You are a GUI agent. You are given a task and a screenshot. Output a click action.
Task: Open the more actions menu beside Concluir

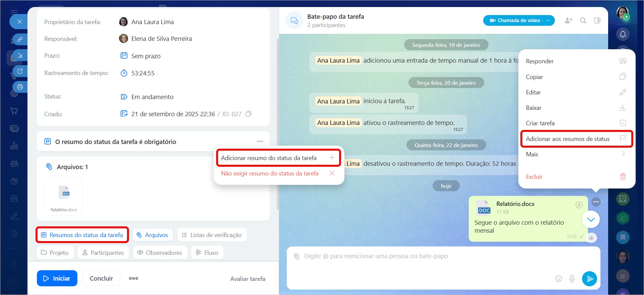(x=133, y=278)
